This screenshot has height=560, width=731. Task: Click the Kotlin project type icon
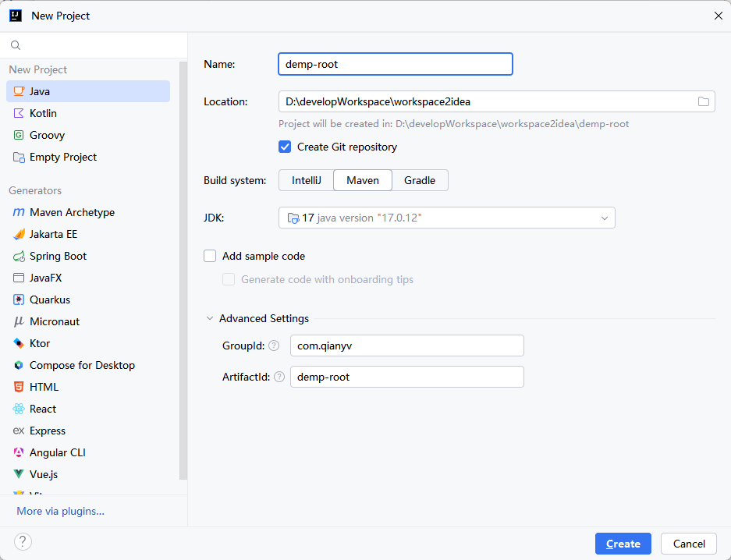click(19, 113)
